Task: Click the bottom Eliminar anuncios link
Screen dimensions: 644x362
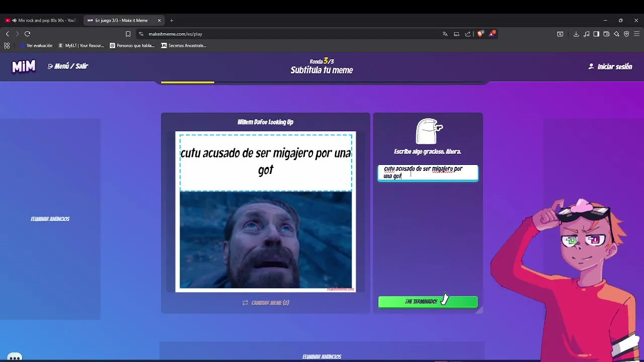Action: coord(322,356)
